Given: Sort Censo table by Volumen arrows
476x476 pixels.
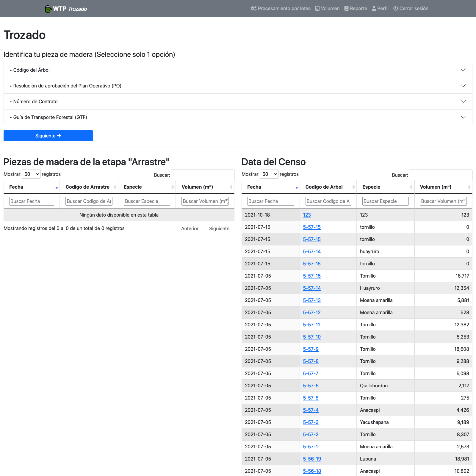Looking at the screenshot, I should coord(469,187).
